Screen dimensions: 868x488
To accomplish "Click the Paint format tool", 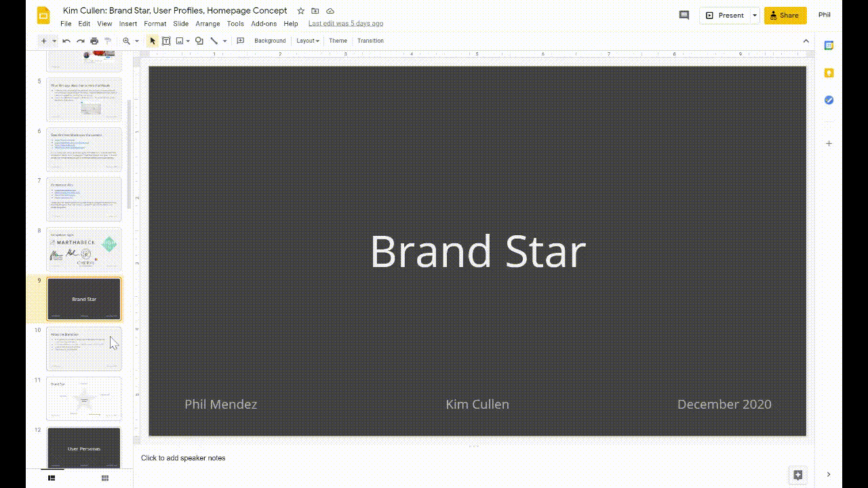I will pos(107,41).
